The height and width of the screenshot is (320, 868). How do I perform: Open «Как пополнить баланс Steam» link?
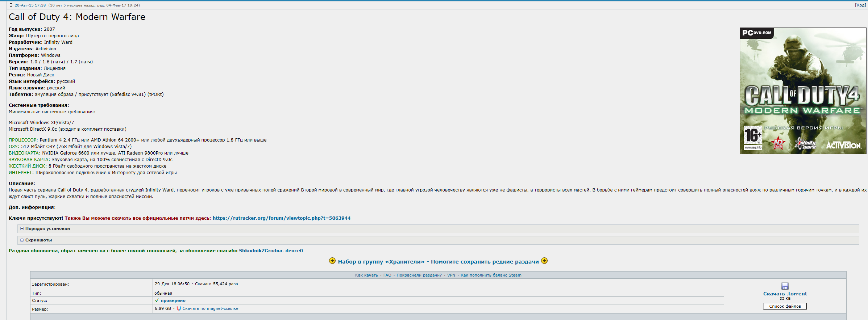(491, 275)
